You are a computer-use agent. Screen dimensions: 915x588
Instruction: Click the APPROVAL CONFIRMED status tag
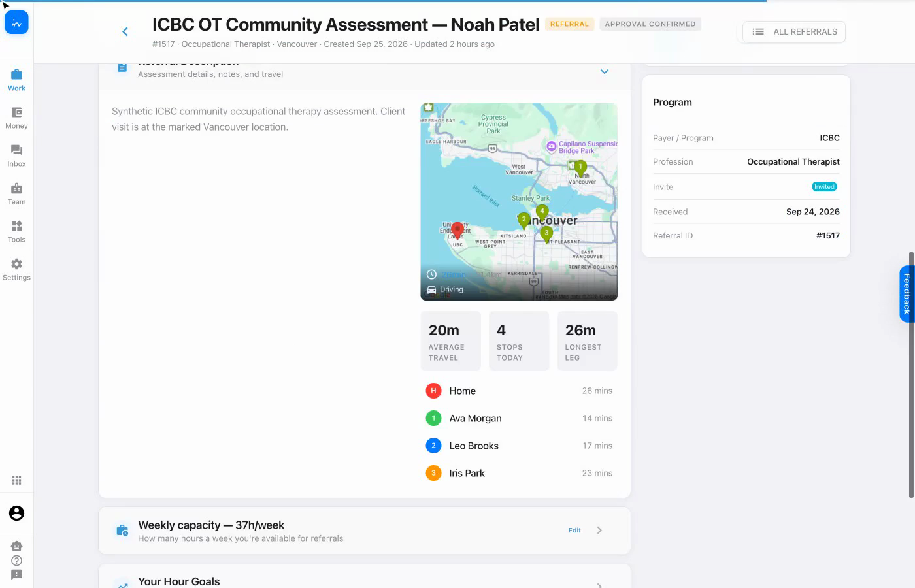[650, 24]
